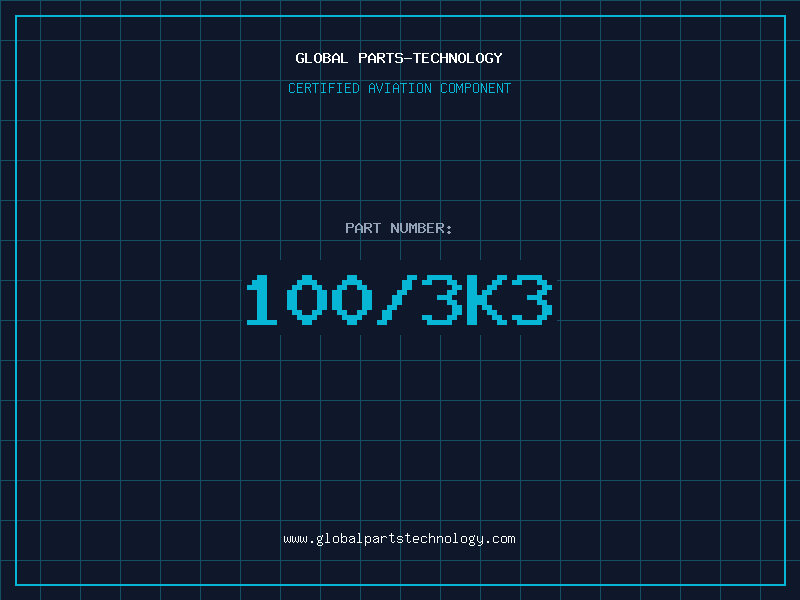Click the digit 1 in the part number
The image size is (800, 600).
pos(262,300)
